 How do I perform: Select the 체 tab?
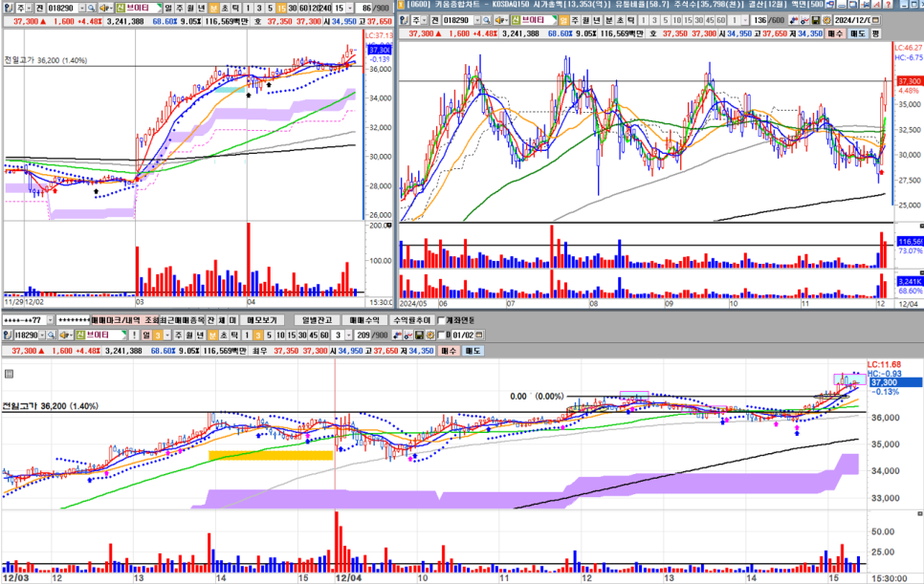(222, 320)
